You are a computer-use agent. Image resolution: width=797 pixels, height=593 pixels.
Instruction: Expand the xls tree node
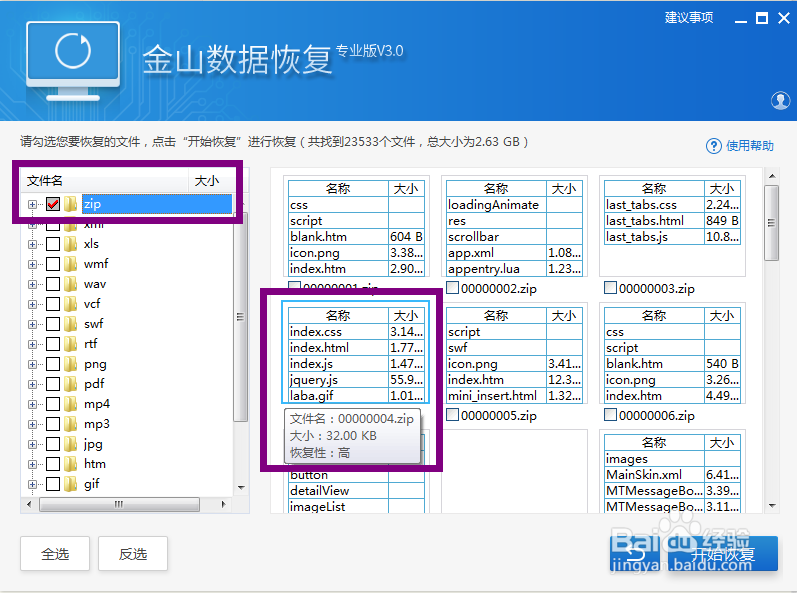point(33,244)
